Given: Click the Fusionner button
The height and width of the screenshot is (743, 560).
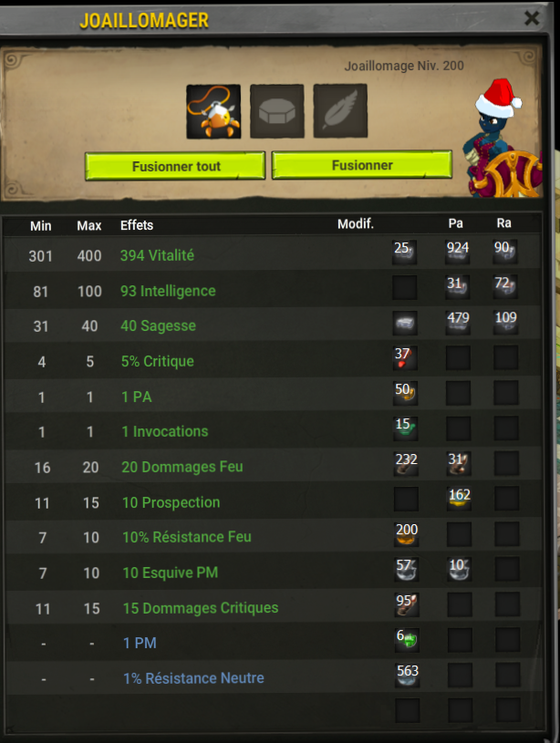Looking at the screenshot, I should [362, 165].
